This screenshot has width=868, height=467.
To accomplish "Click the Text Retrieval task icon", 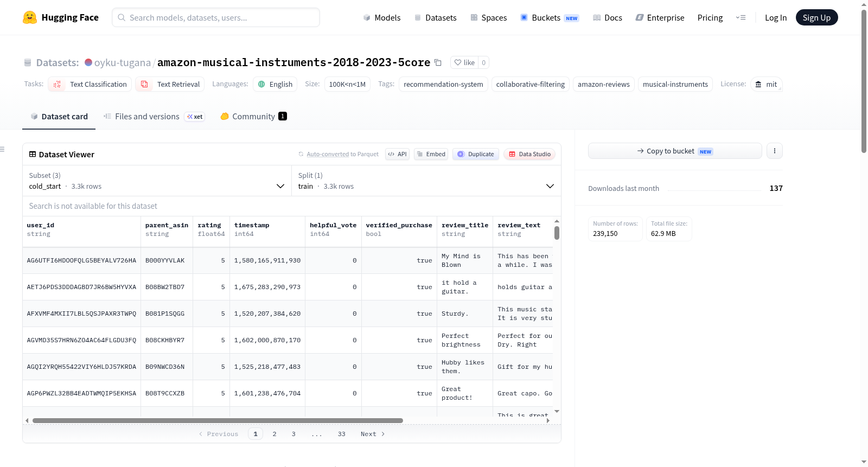I will point(144,84).
